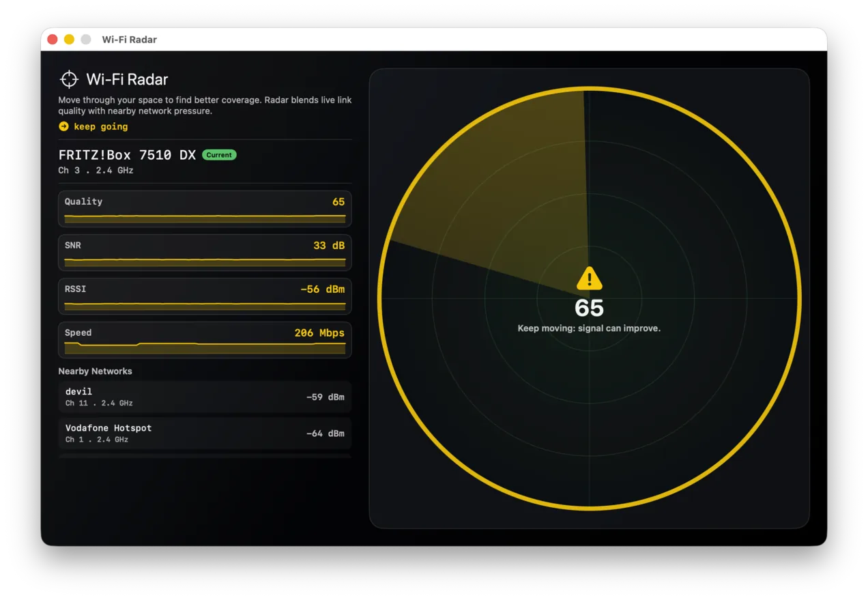Select the Vodafone Hotspot network row
This screenshot has height=600, width=868.
[x=205, y=433]
